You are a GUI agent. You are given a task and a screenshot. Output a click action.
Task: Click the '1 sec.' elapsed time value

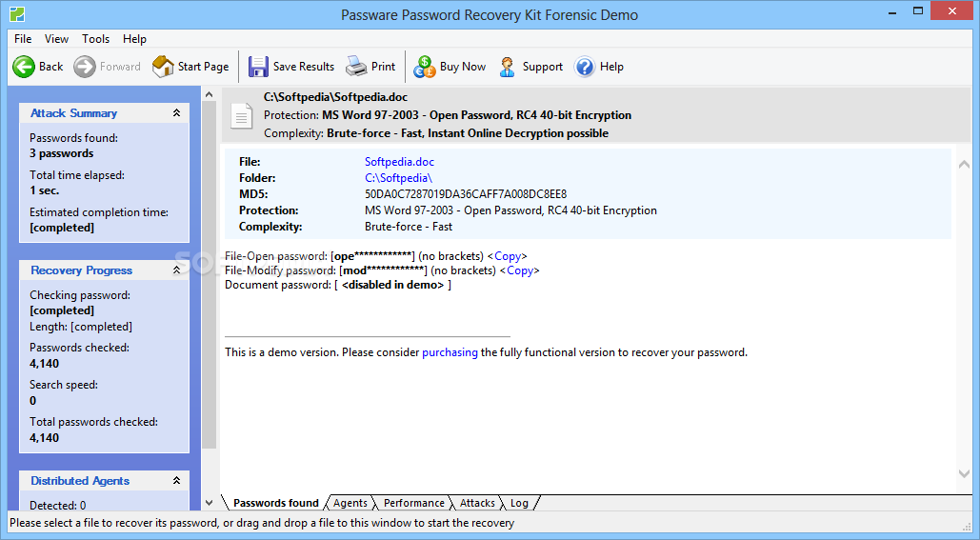click(x=45, y=190)
